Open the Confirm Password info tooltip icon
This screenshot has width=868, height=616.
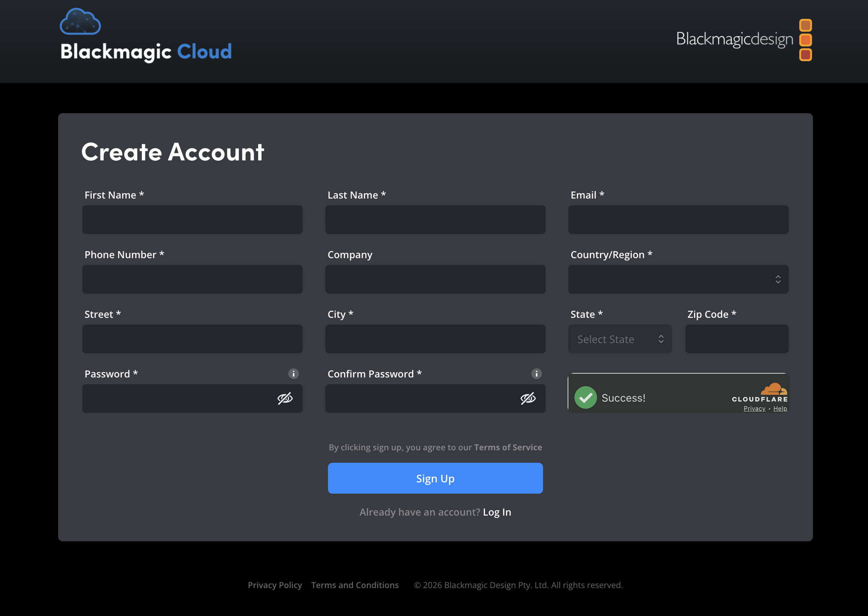(536, 374)
